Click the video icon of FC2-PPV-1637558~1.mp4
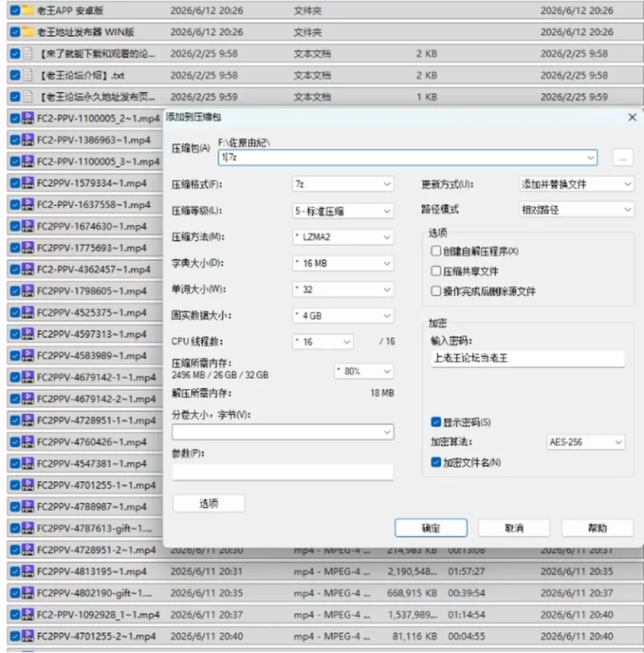The image size is (644, 653). pos(28,205)
